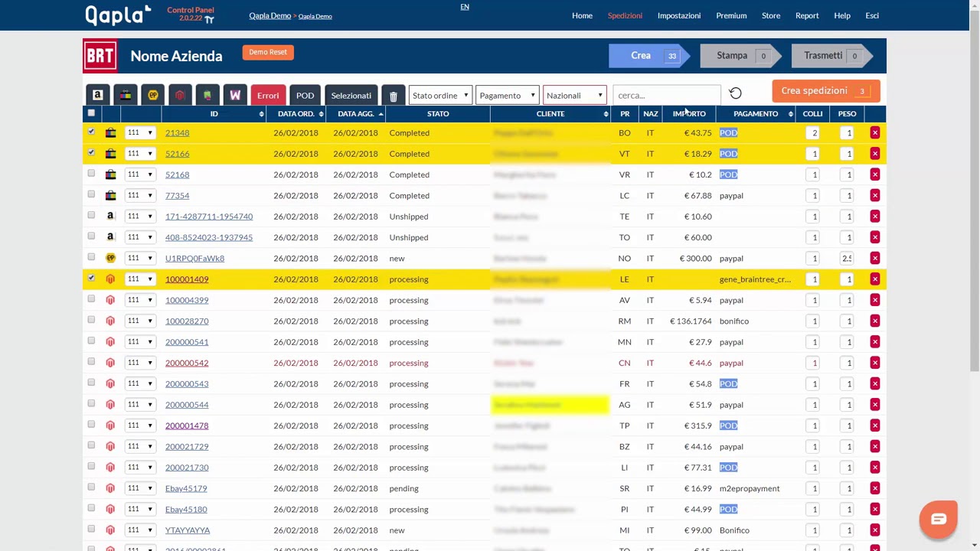Open the 111 dropdown for order 200021729
Image resolution: width=980 pixels, height=551 pixels.
139,446
